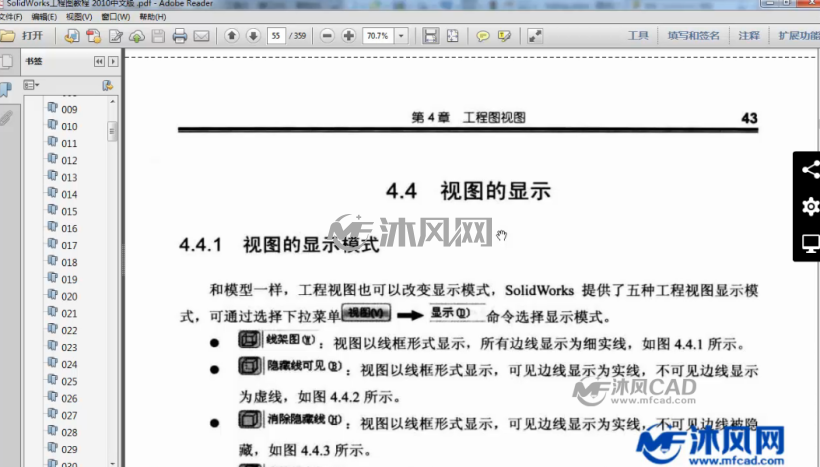Viewport: 820px width, 467px height.
Task: Select bookmark 027
Action: click(x=69, y=415)
